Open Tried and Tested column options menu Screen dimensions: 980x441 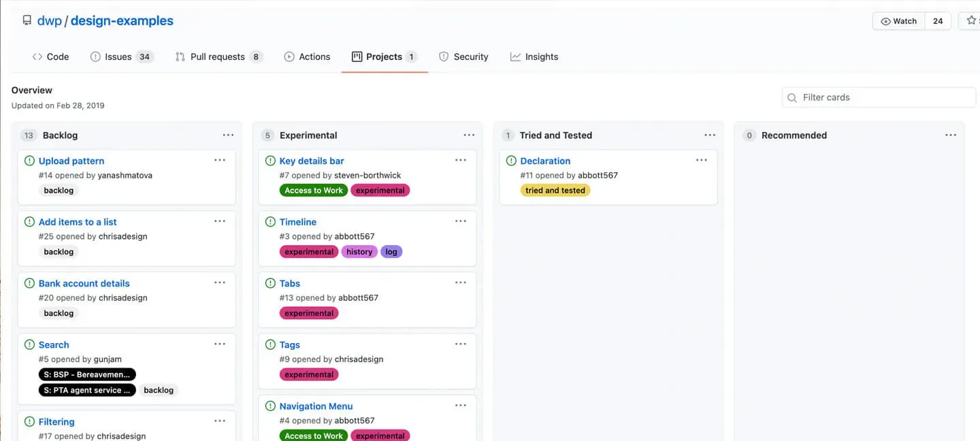(710, 135)
